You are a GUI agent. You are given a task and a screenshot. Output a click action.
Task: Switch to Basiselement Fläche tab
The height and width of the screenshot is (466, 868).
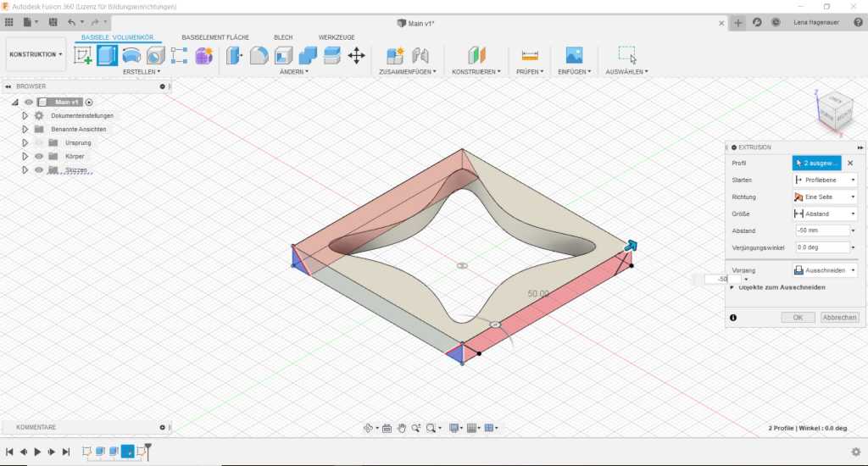(215, 37)
